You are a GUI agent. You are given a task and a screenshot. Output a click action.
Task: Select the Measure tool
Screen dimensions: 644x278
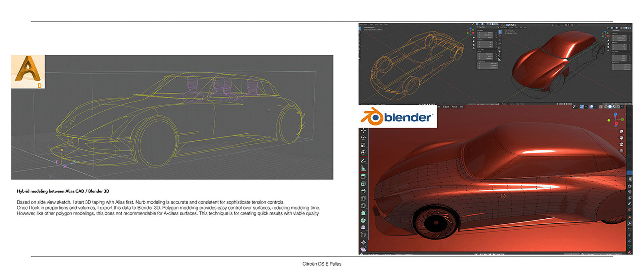(363, 168)
